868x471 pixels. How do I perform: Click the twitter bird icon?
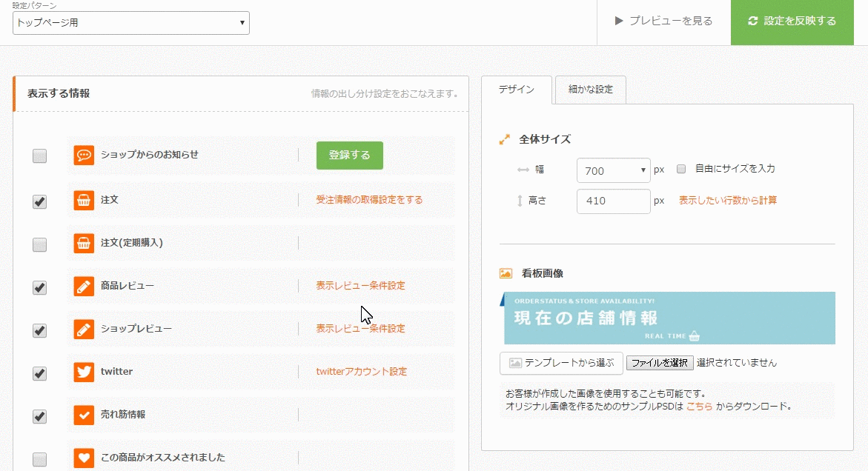(84, 372)
